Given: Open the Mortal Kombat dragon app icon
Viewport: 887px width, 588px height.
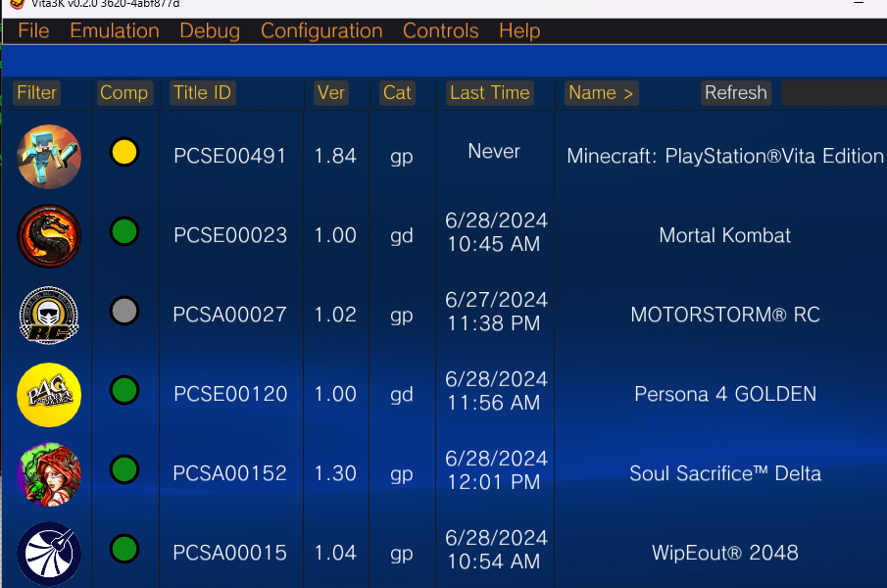Looking at the screenshot, I should (49, 236).
